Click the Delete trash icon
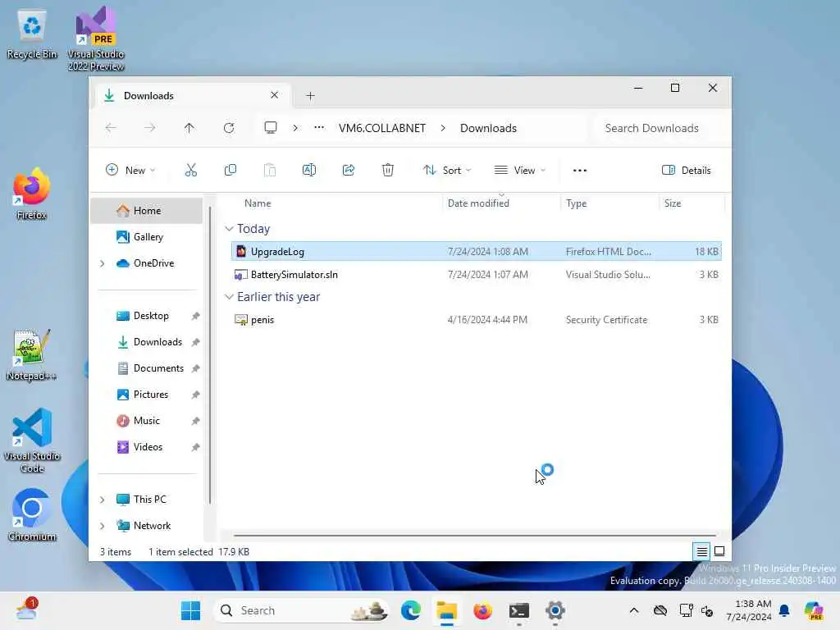Screen dimensions: 840x630 coord(388,171)
